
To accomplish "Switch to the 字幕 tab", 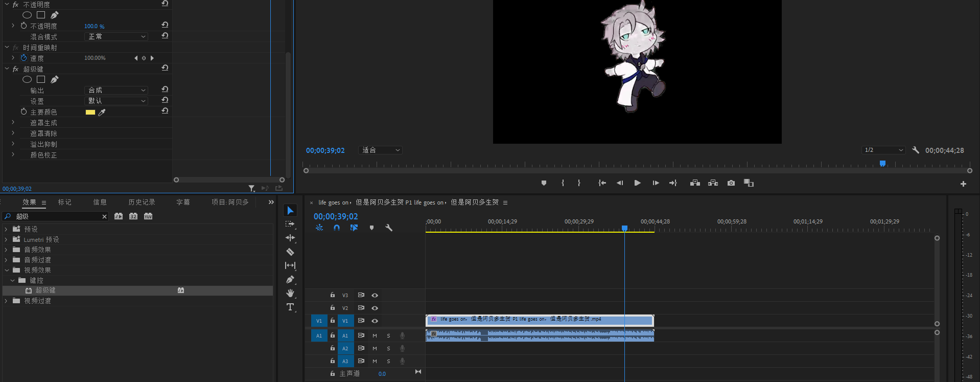I will coord(183,202).
